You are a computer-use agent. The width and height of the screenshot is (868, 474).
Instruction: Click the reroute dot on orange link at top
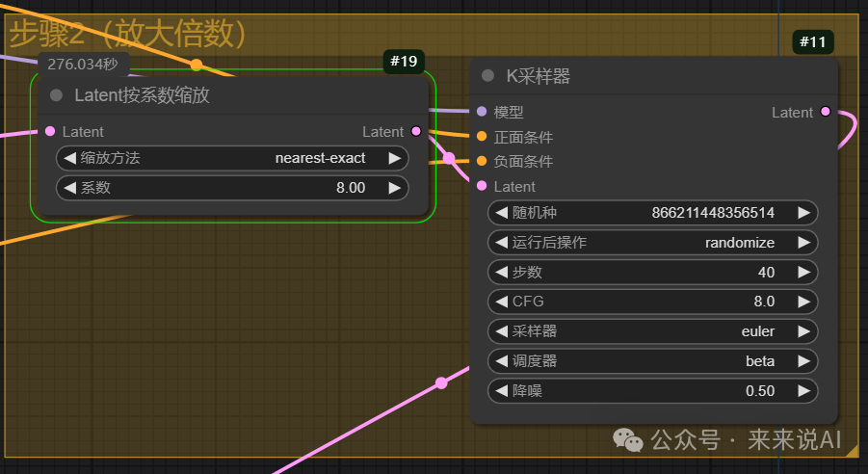(196, 65)
